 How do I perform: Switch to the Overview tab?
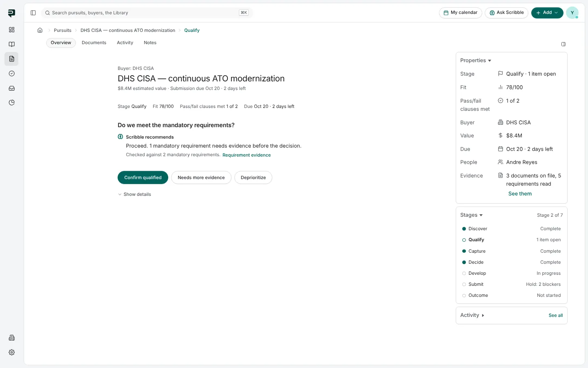[x=61, y=43]
